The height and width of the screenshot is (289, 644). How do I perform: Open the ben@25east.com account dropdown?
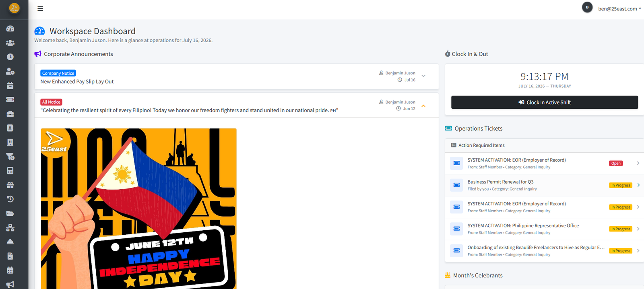click(619, 8)
